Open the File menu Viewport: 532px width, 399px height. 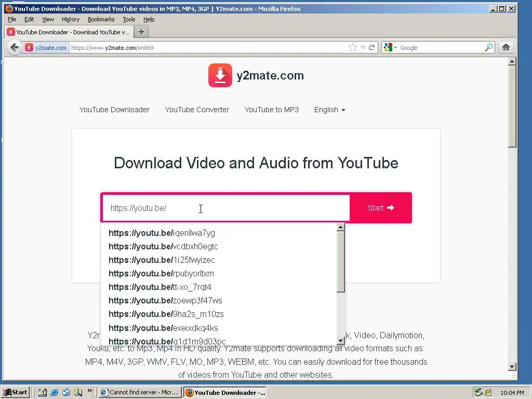[12, 19]
